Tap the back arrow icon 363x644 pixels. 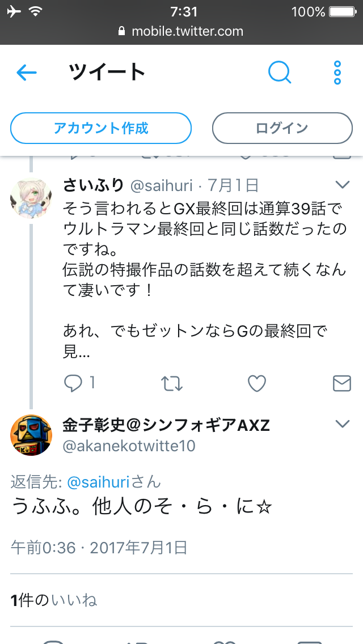[x=27, y=73]
